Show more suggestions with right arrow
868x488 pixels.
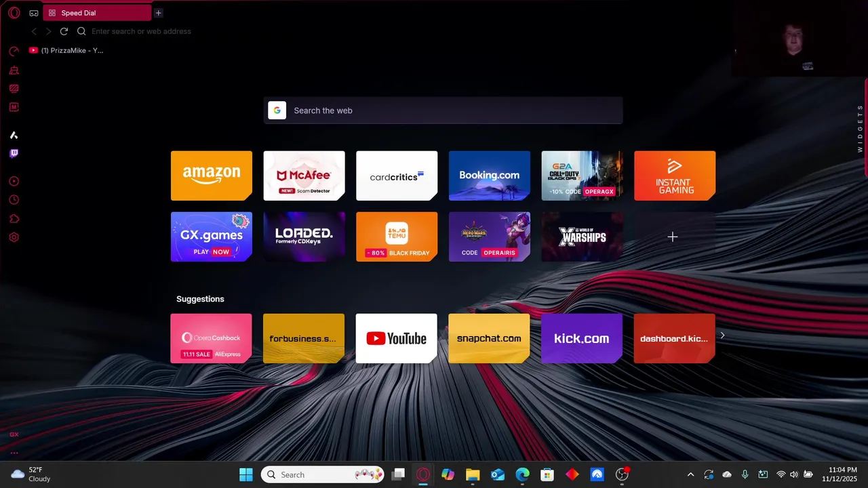pyautogui.click(x=722, y=335)
